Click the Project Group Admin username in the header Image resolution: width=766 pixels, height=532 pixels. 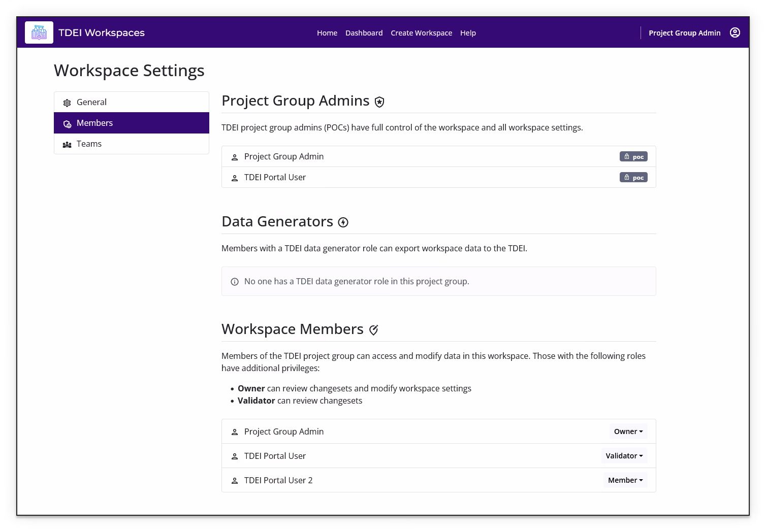pyautogui.click(x=685, y=33)
